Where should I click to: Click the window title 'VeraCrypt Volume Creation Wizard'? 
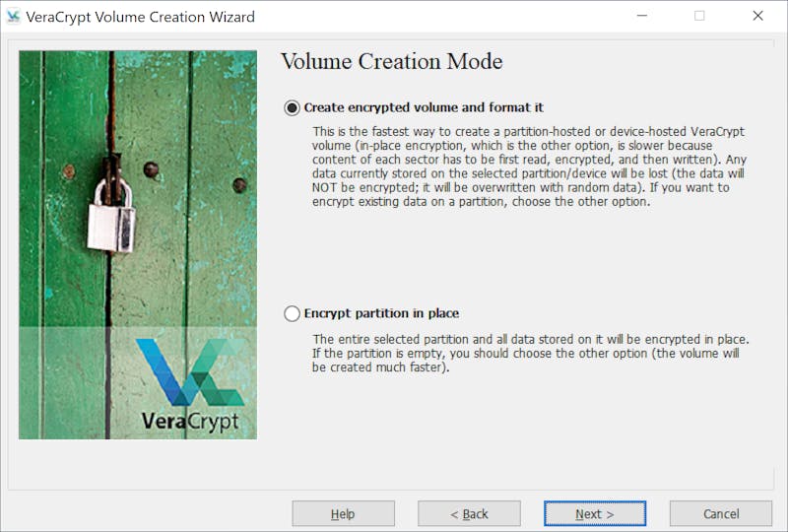point(140,17)
